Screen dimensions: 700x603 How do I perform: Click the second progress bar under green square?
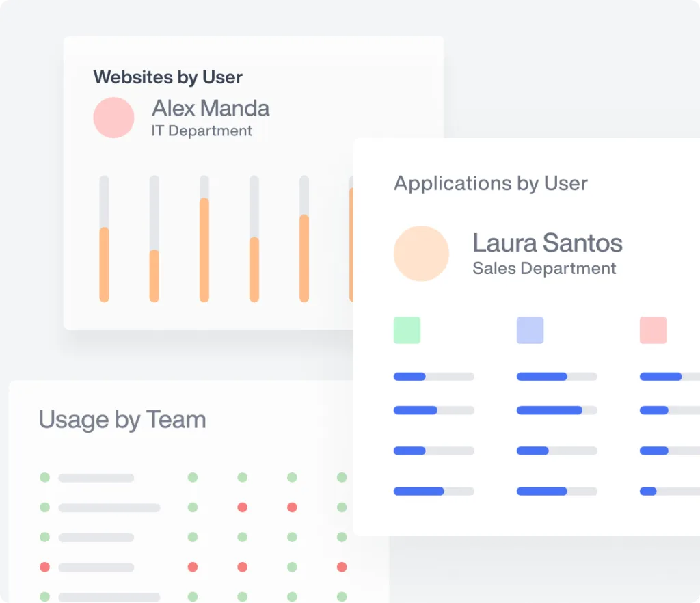tap(433, 410)
